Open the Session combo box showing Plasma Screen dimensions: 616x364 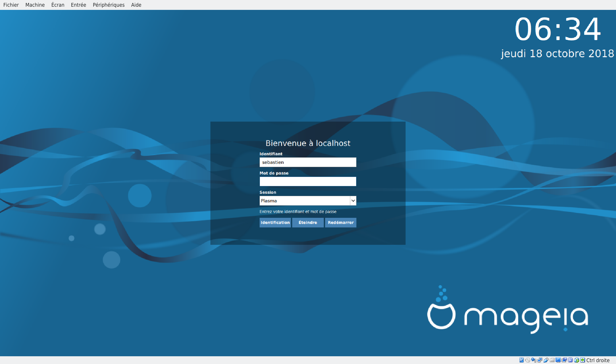[308, 201]
